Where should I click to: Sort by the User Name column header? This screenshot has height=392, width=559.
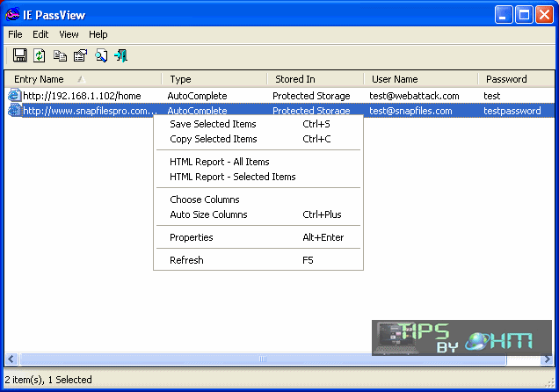[x=421, y=79]
